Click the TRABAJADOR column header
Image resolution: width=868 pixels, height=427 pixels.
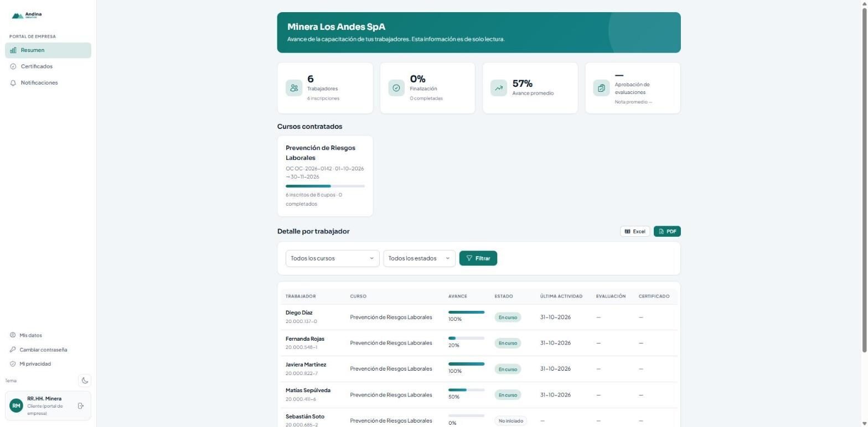click(x=301, y=296)
